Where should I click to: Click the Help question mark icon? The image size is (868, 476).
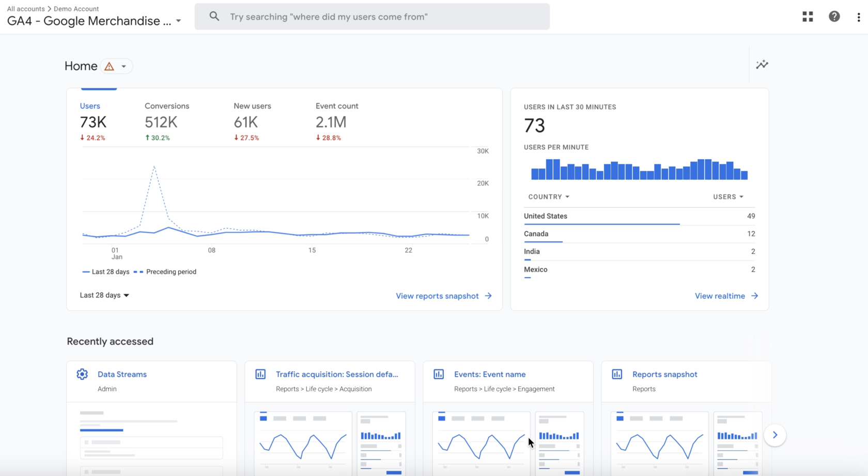tap(834, 17)
